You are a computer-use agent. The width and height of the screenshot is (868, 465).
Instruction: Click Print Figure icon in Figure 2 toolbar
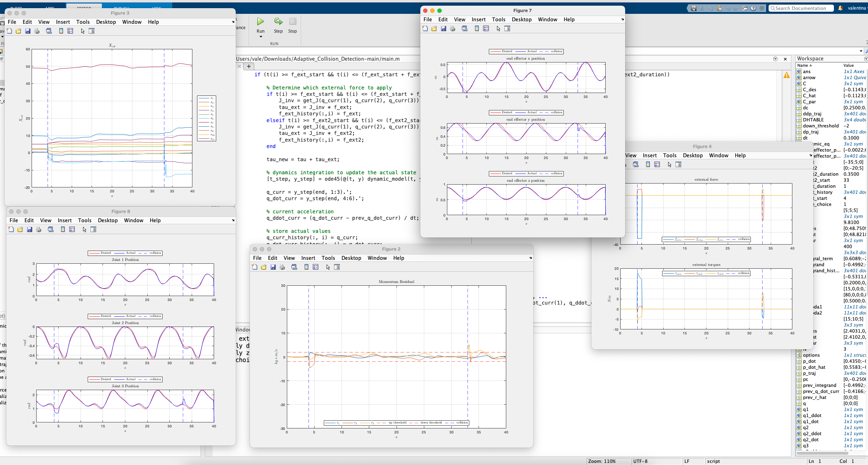coord(282,267)
